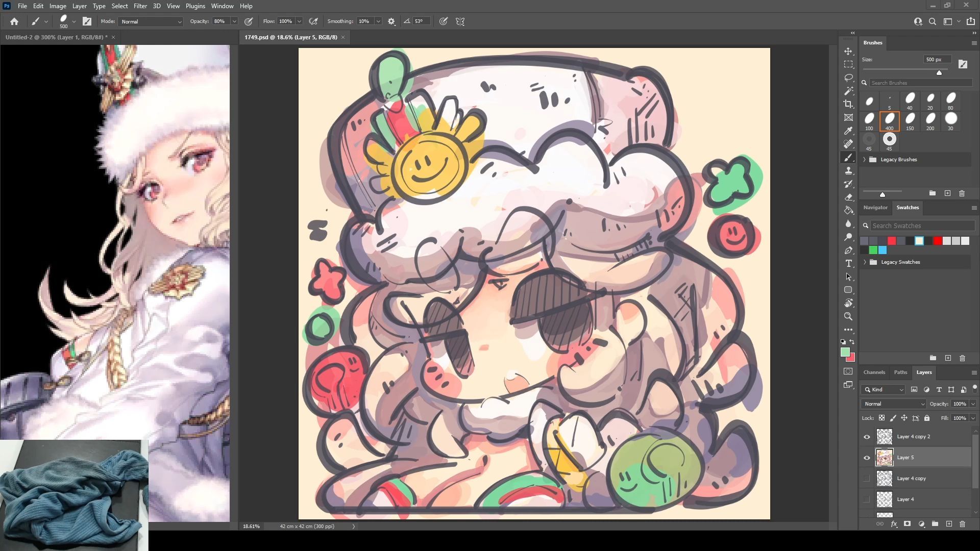Adjust the brush Size slider handle
This screenshot has width=980, height=551.
point(939,73)
